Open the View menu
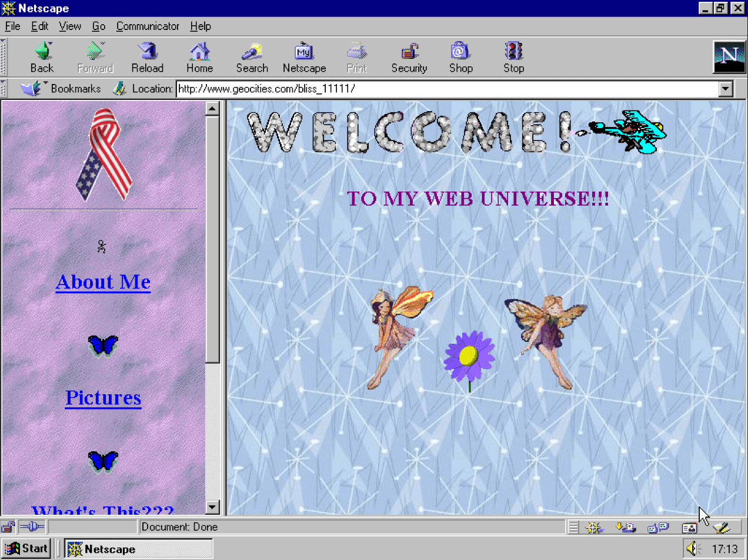 [69, 26]
